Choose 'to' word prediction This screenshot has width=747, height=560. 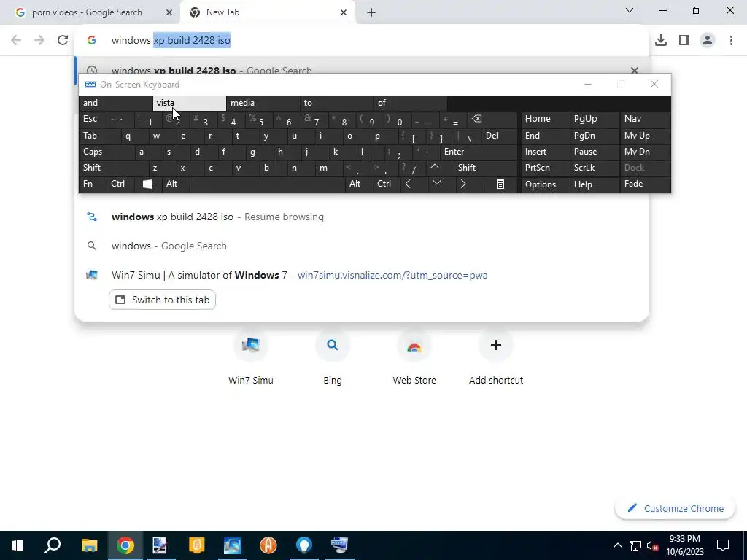(x=337, y=103)
